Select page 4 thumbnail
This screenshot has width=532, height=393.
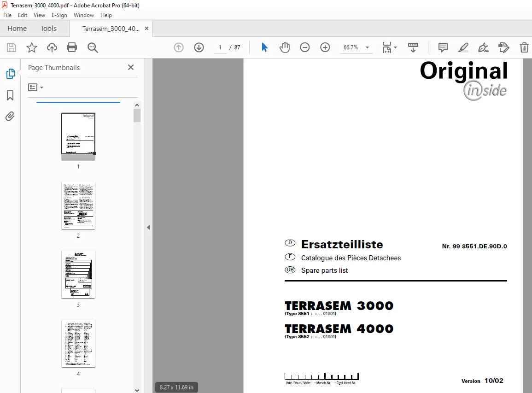(x=78, y=343)
